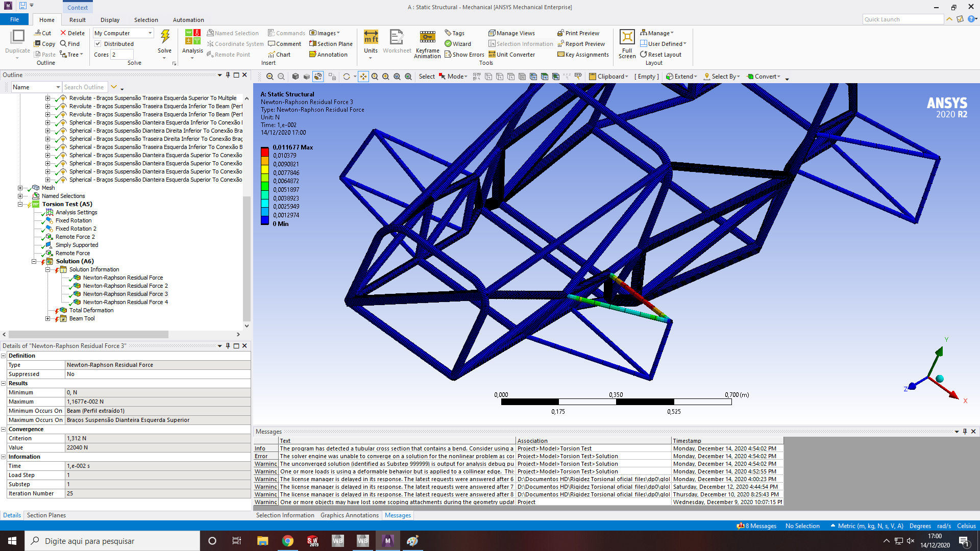Toggle auto-hide pin on Messages panel
The width and height of the screenshot is (980, 551).
[965, 432]
